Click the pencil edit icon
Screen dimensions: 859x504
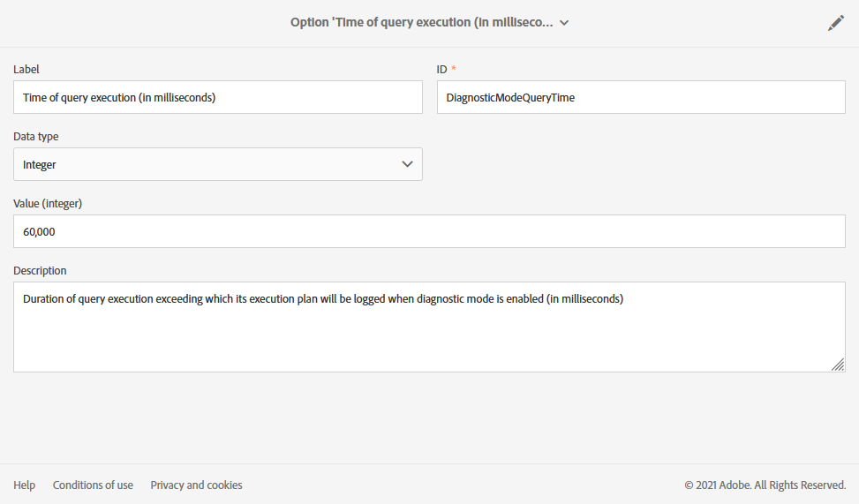tap(835, 24)
